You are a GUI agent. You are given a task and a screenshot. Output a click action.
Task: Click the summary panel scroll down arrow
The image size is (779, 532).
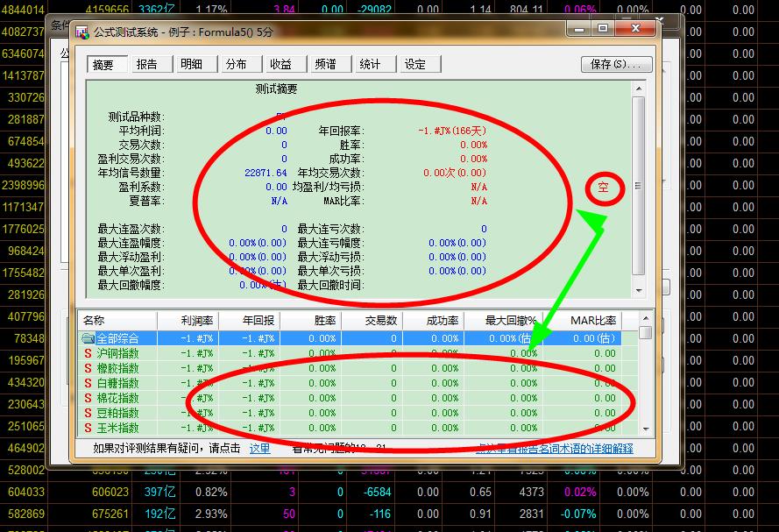pos(639,291)
